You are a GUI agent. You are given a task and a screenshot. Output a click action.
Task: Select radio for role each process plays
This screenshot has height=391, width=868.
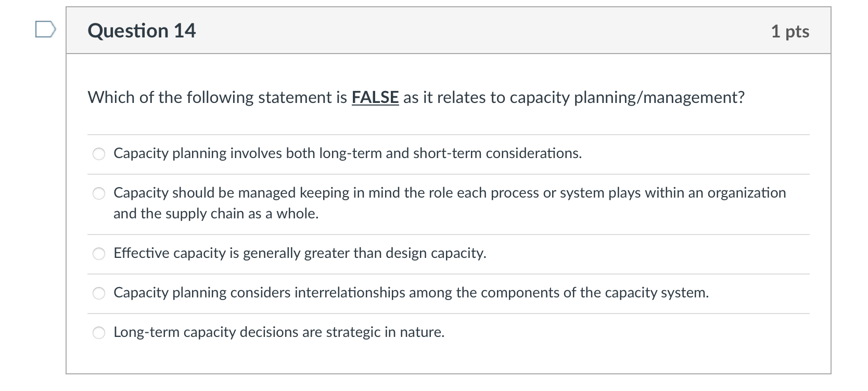[99, 193]
